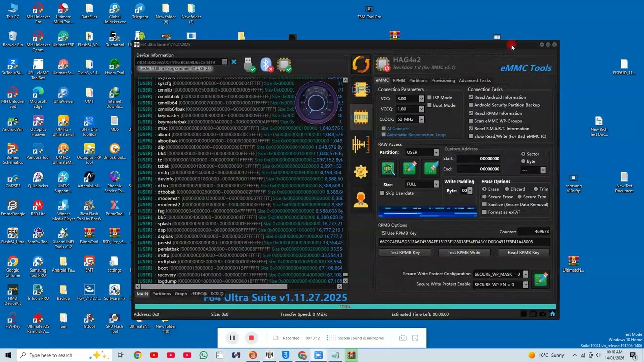Viewport: 644px width, 362px height.
Task: Click the orange refresh arrows icon
Action: tap(361, 64)
